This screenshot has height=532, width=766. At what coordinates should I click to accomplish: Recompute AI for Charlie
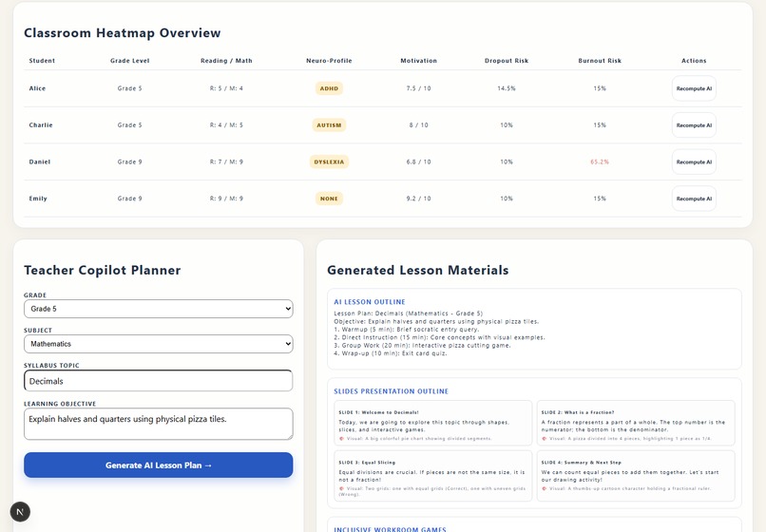click(x=694, y=125)
